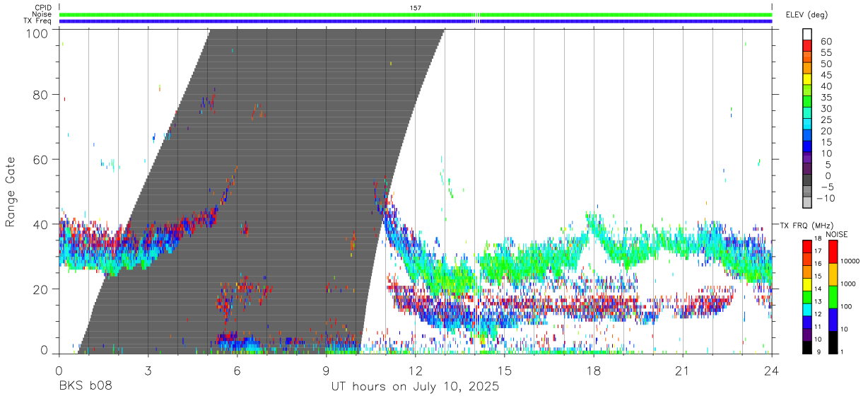Screen dimensions: 868x401
Task: Click the CPID label at top left
Action: point(42,8)
